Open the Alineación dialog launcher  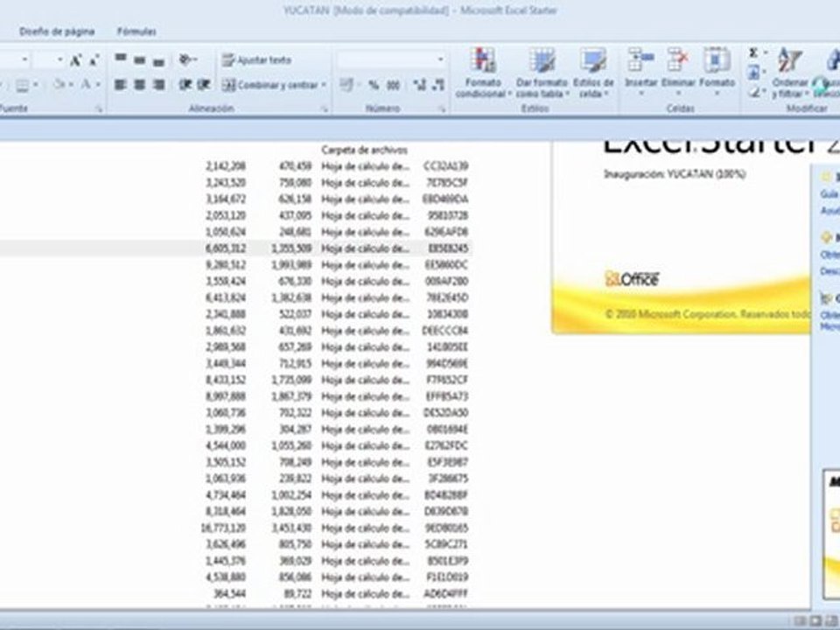[x=324, y=108]
